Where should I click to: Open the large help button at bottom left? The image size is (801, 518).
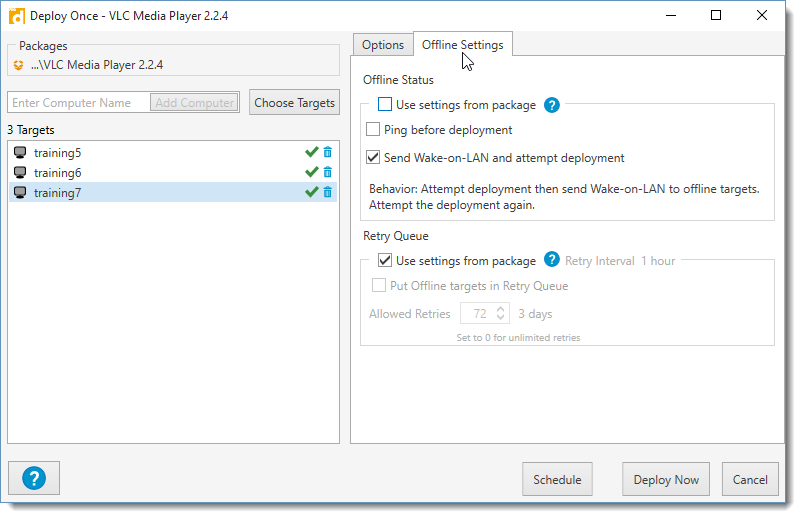[34, 479]
